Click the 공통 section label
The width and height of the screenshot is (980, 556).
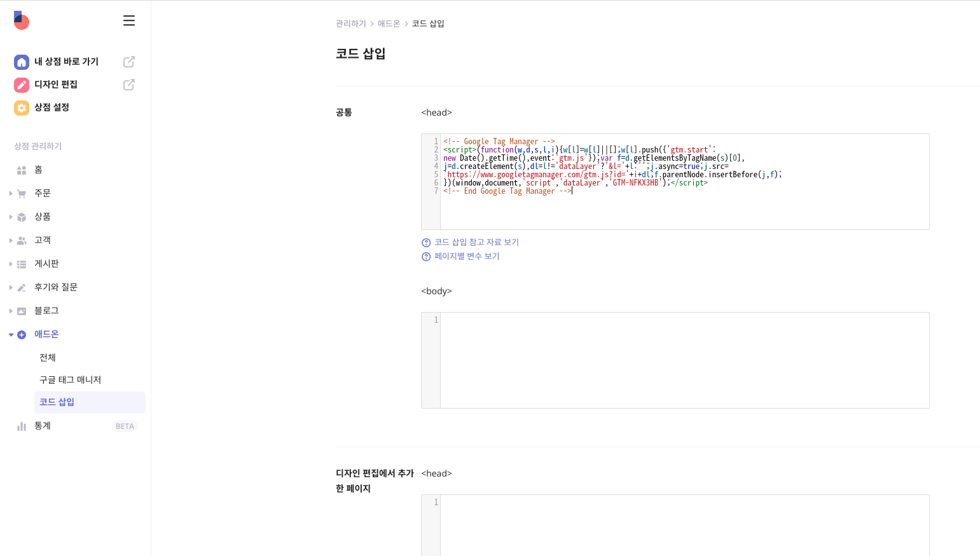(344, 112)
